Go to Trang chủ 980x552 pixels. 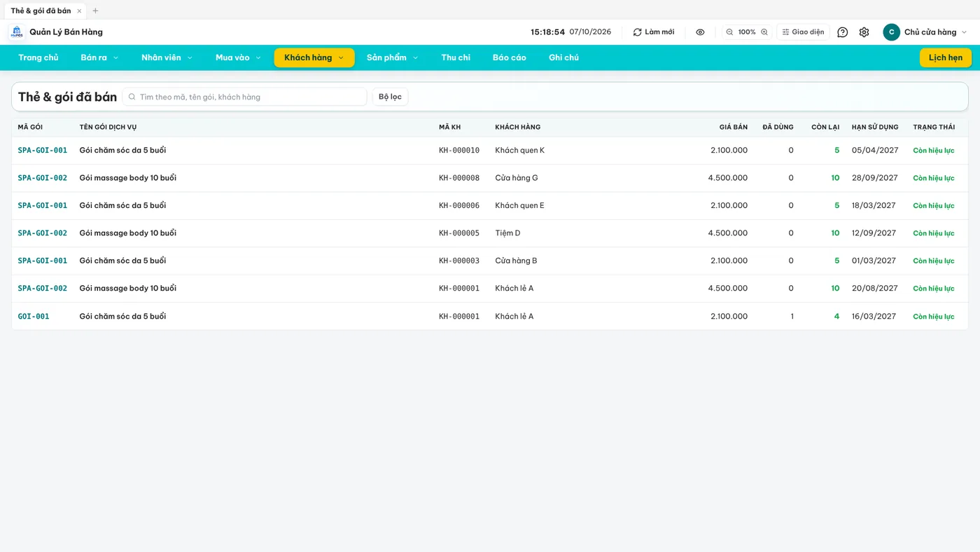tap(38, 57)
